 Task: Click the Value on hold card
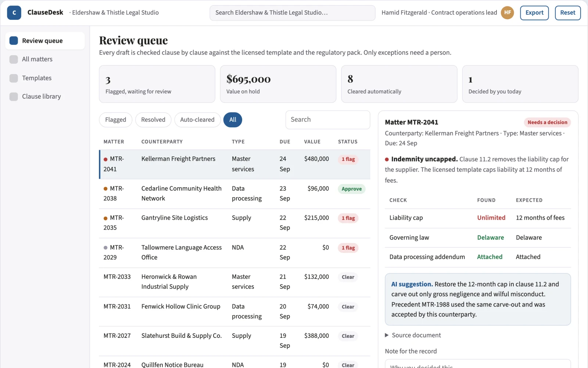point(278,84)
